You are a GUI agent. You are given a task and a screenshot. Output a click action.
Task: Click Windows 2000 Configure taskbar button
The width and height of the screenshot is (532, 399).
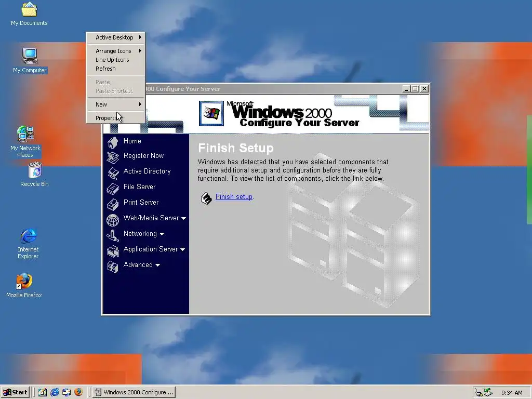click(x=135, y=392)
